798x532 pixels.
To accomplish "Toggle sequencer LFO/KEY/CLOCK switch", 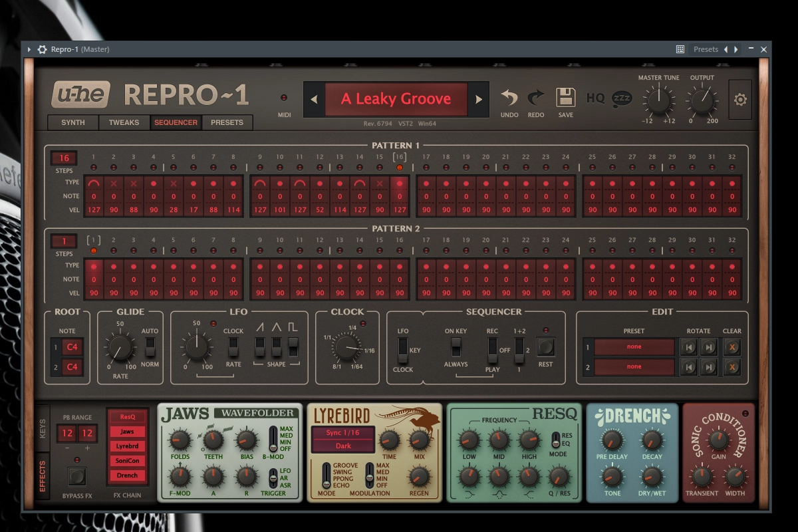I will [402, 350].
